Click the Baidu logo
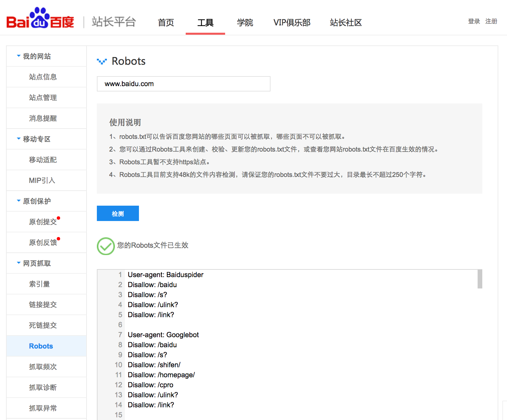This screenshot has height=420, width=507. coord(40,18)
